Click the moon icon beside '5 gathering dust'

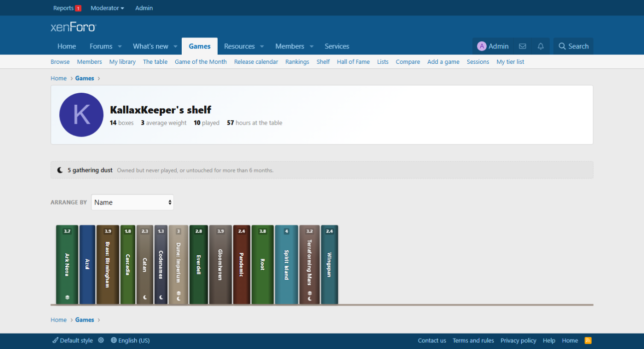[60, 170]
